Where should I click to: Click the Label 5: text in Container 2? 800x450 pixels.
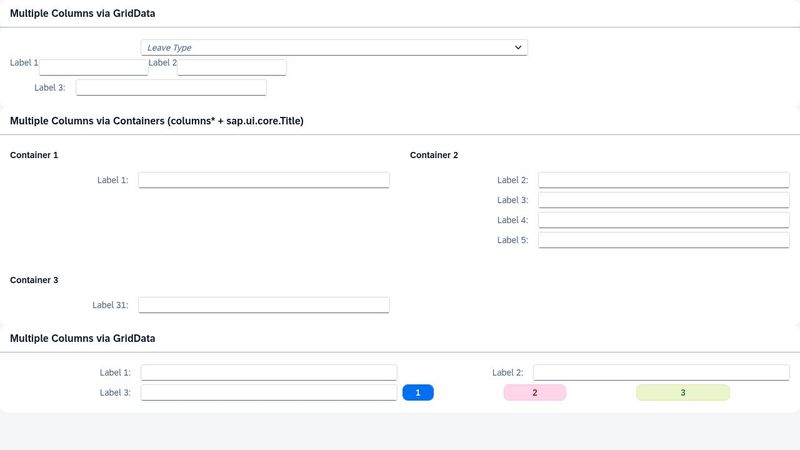[513, 240]
